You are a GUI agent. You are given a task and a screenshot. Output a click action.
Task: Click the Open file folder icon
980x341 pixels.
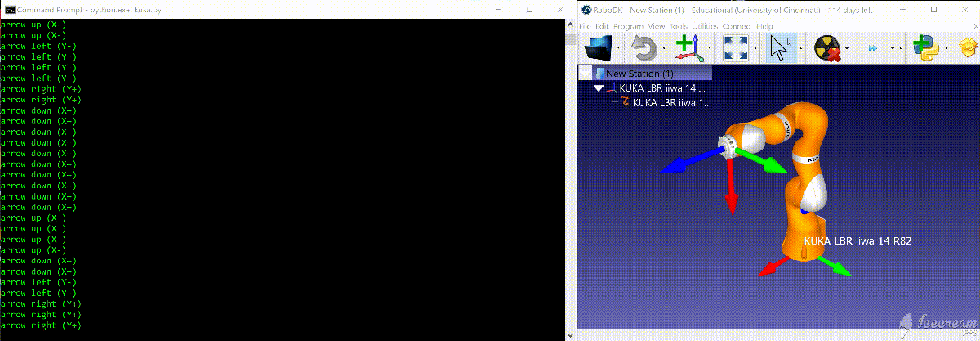coord(599,50)
